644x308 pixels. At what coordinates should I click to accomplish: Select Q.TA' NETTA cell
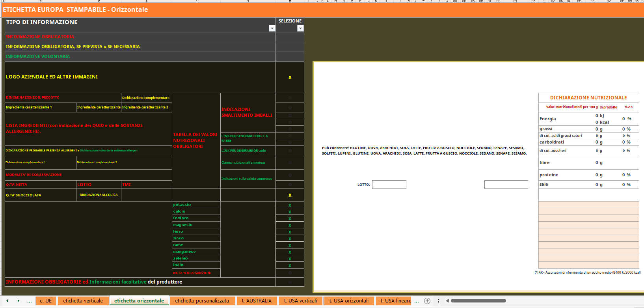click(x=41, y=185)
